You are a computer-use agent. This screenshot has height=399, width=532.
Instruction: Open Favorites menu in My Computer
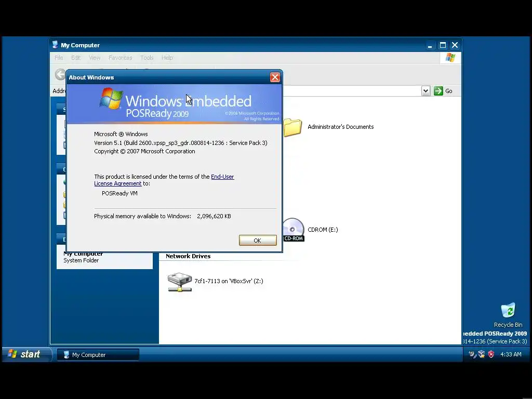[120, 58]
